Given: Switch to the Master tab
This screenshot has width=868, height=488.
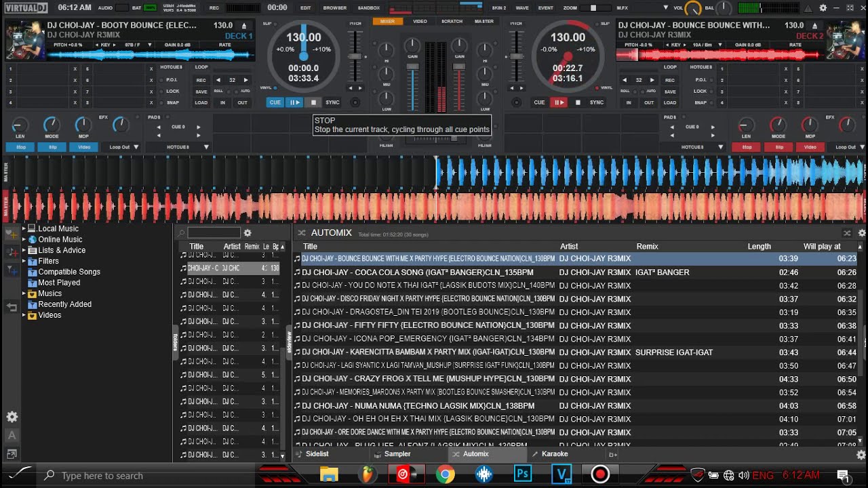Looking at the screenshot, I should click(484, 21).
